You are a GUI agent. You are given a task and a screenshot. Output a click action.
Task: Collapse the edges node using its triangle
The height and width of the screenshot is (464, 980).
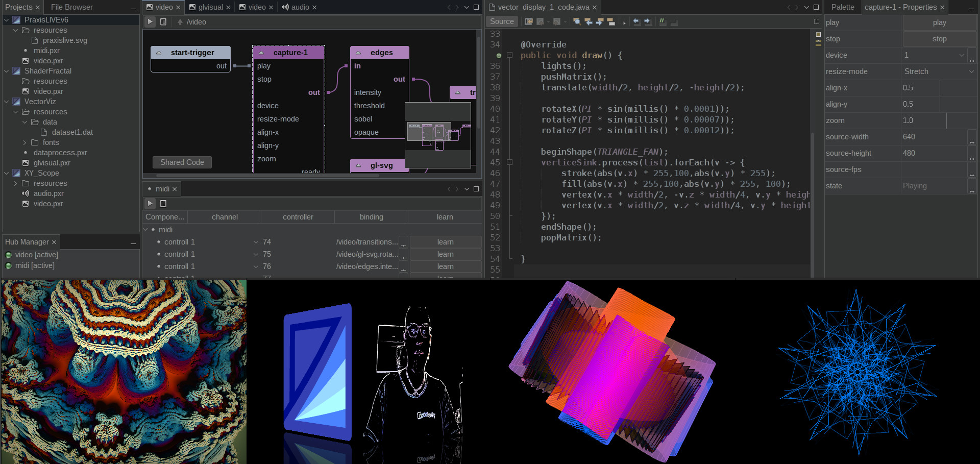click(358, 53)
